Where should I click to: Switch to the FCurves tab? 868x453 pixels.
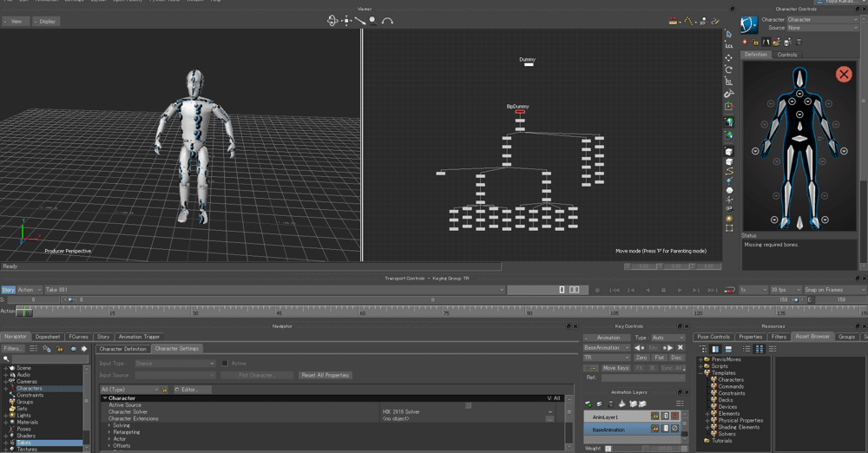pyautogui.click(x=79, y=337)
